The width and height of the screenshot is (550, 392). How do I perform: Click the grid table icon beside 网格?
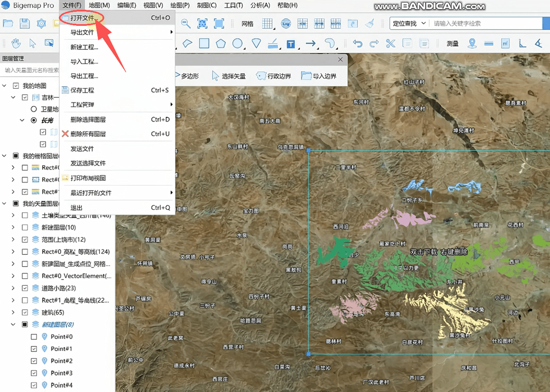tap(267, 24)
